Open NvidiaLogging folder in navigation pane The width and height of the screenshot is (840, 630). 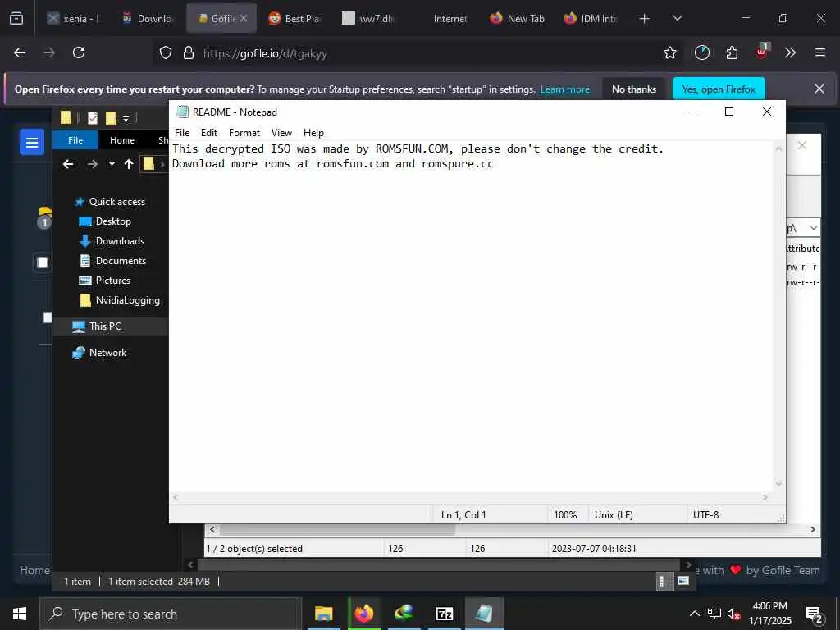coord(127,300)
